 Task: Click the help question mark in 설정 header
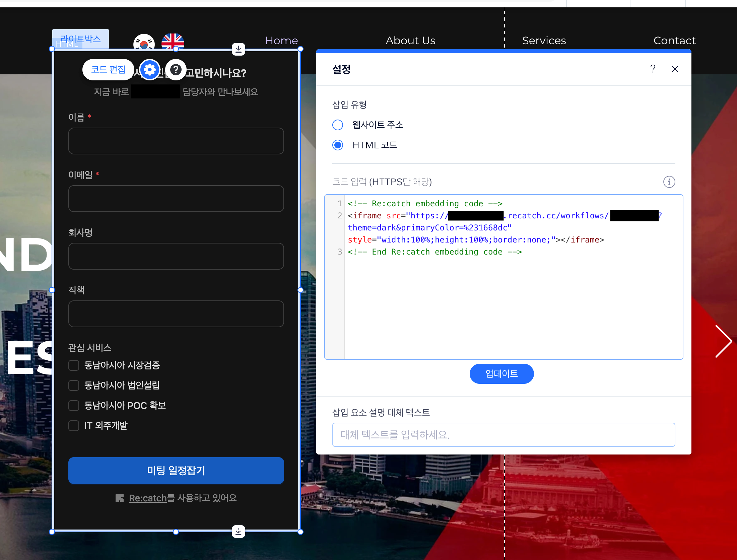[x=653, y=69]
